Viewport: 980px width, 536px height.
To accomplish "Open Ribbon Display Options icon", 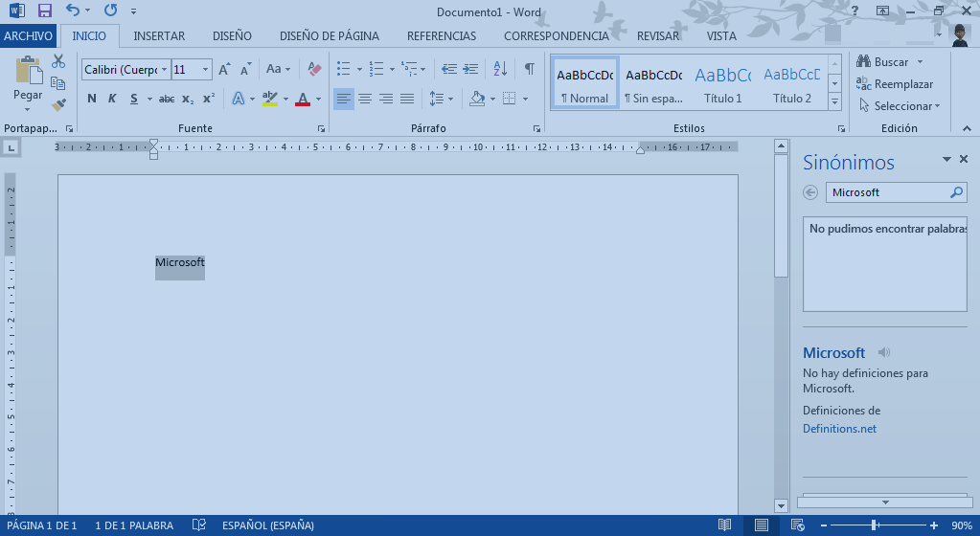I will [x=882, y=11].
